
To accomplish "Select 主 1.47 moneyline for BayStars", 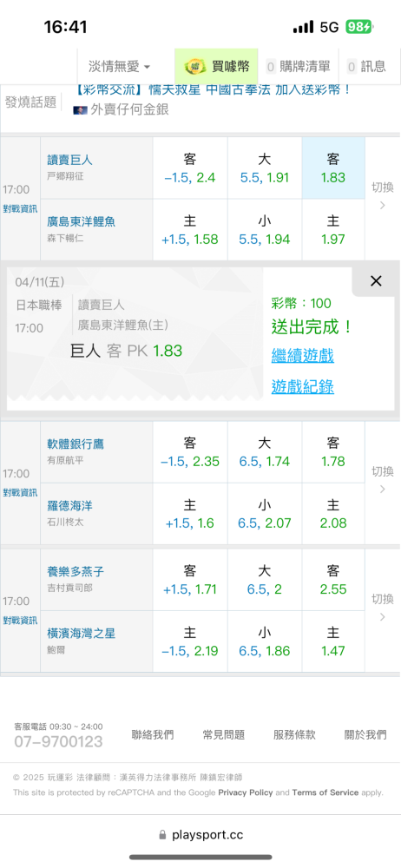I will [x=333, y=641].
